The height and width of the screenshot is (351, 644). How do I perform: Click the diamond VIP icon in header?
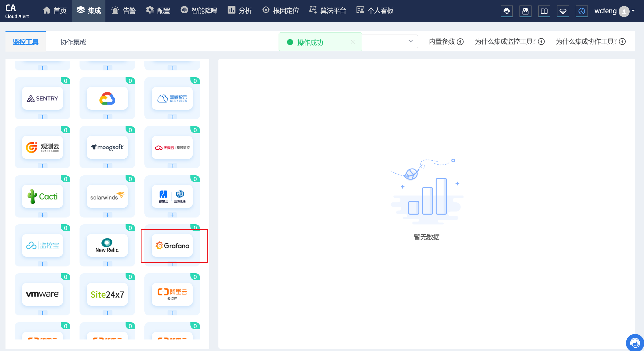tap(563, 11)
